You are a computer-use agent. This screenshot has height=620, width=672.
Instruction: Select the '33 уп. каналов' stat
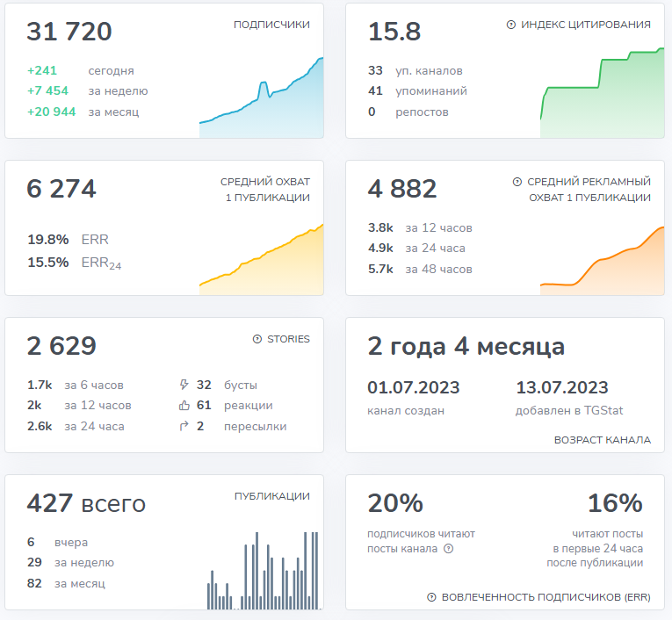pos(415,70)
